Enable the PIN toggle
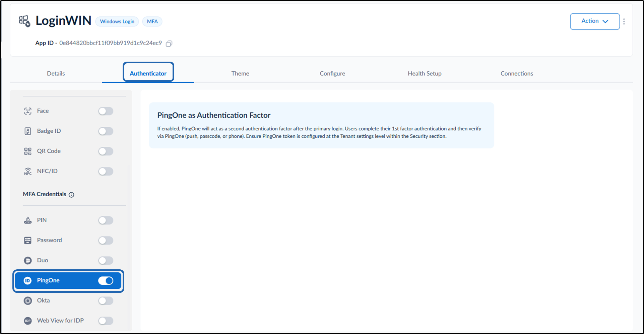 (106, 220)
